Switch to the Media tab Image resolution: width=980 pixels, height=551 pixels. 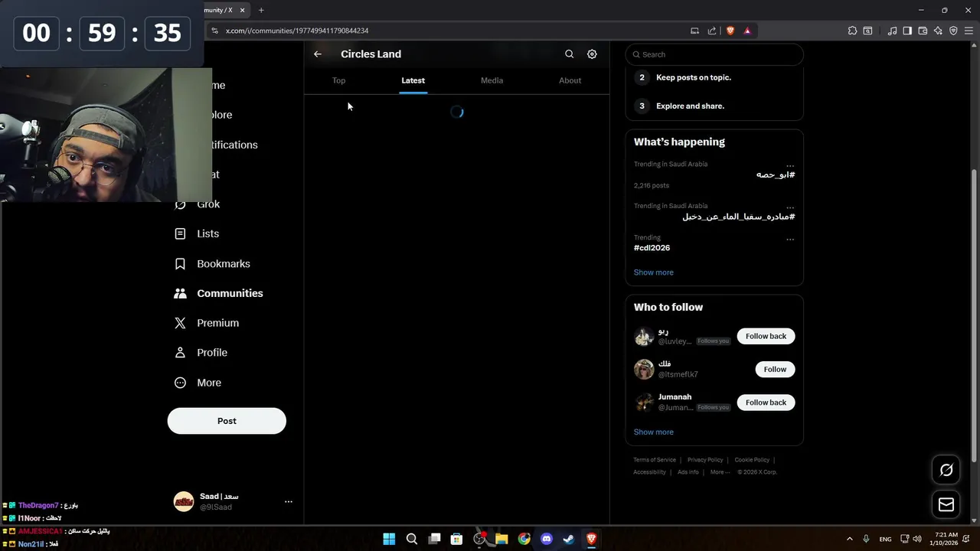[492, 80]
